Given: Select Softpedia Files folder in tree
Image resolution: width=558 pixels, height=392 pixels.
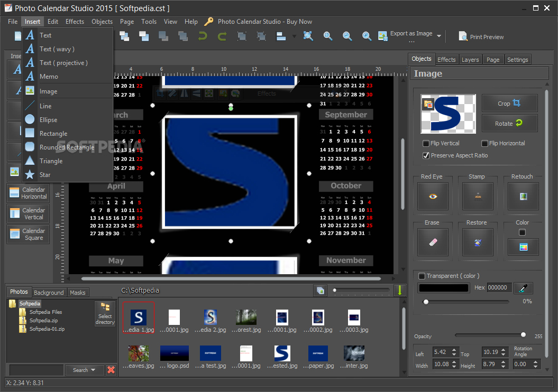Looking at the screenshot, I should coord(45,312).
